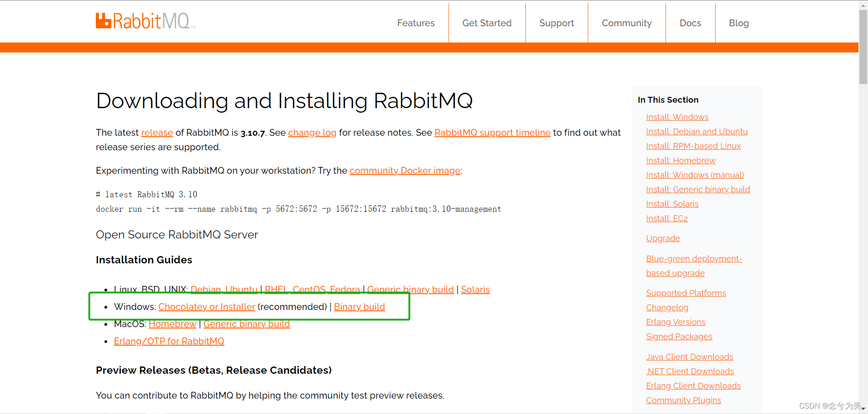Open the 'community Docker image' link

[x=405, y=171]
